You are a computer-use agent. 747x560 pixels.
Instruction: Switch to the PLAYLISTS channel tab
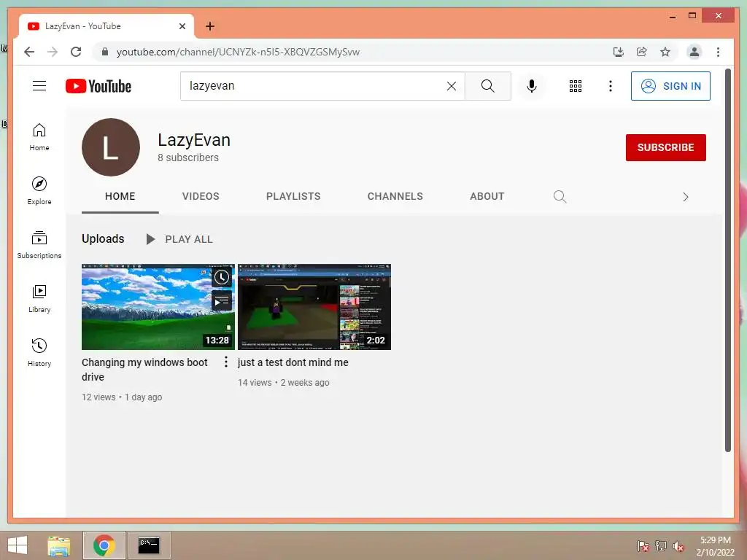[x=293, y=196]
